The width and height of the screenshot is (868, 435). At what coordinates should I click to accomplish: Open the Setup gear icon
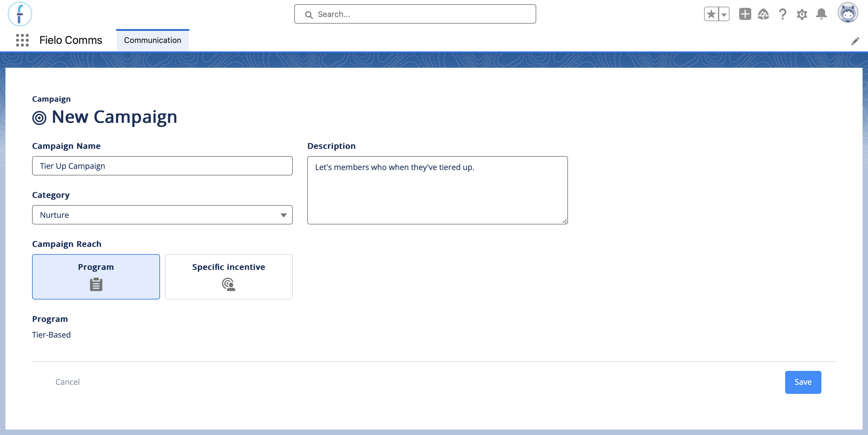802,14
